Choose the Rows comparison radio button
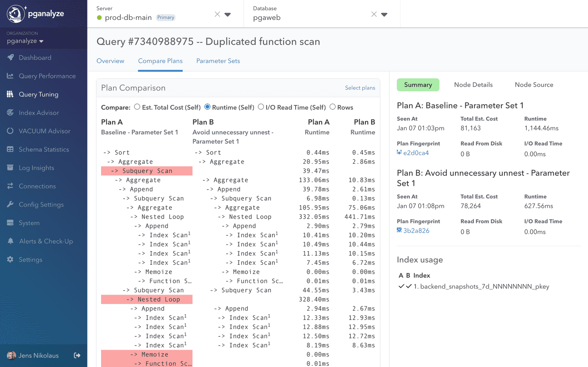 [332, 107]
